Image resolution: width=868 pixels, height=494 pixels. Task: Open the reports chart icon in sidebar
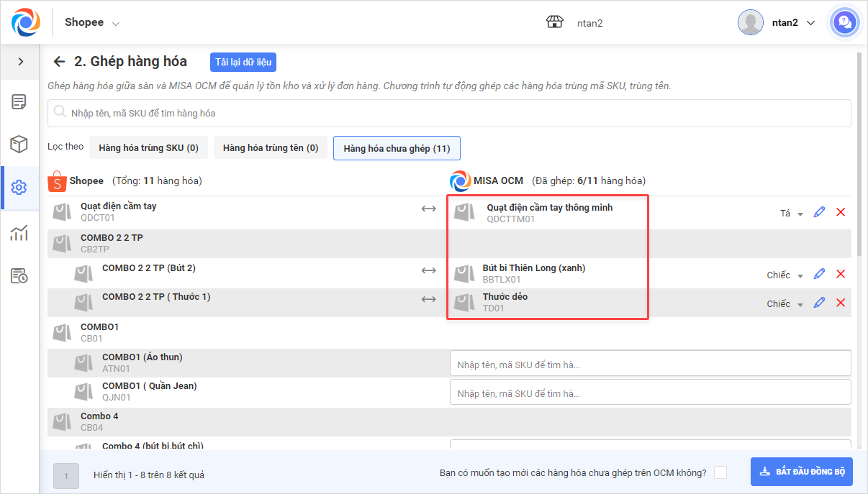coord(19,232)
